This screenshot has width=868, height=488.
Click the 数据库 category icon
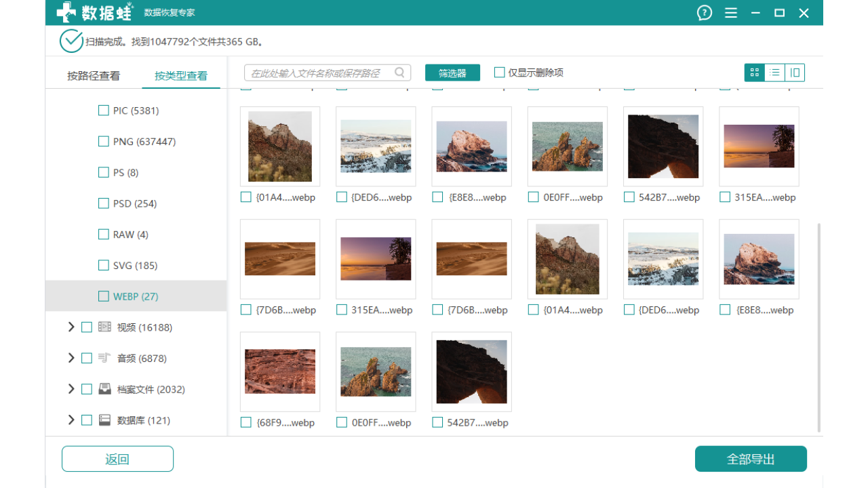point(104,420)
